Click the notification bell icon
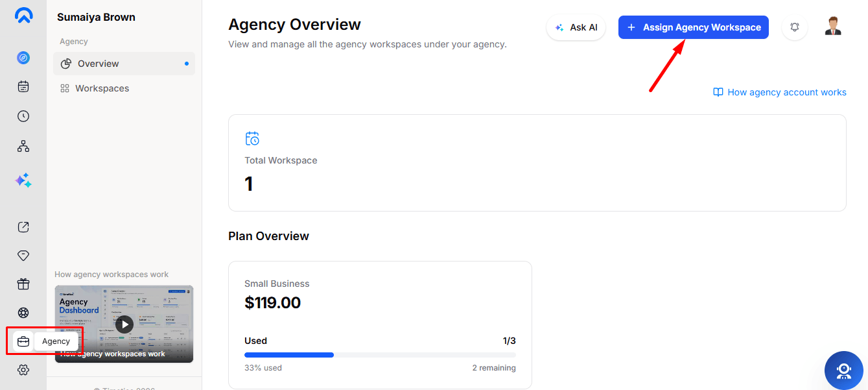 click(795, 27)
